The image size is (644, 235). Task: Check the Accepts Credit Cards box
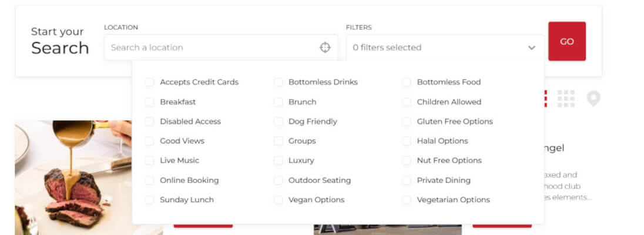(x=149, y=82)
